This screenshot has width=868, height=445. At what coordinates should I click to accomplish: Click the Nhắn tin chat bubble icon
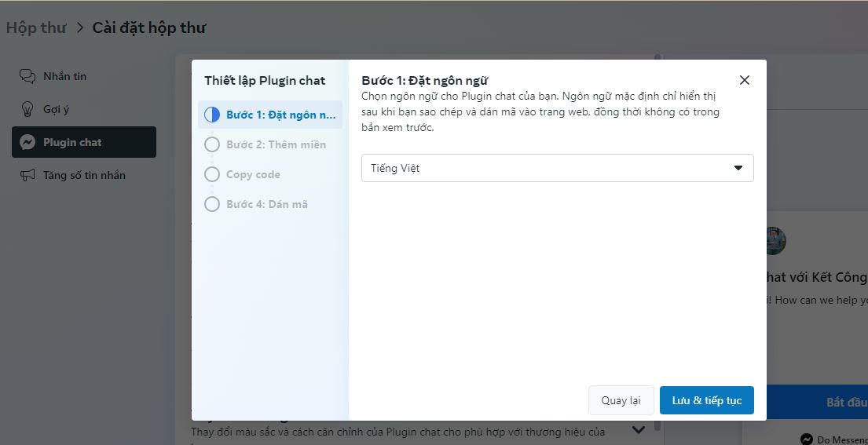point(27,76)
